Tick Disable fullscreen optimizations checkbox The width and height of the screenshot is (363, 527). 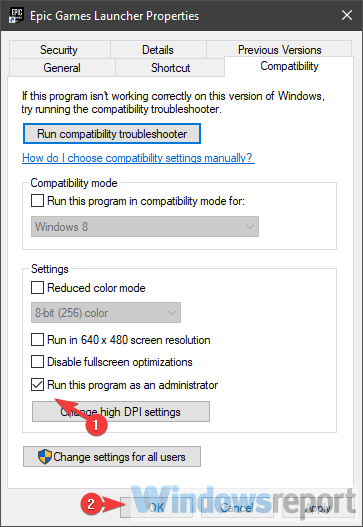click(37, 362)
